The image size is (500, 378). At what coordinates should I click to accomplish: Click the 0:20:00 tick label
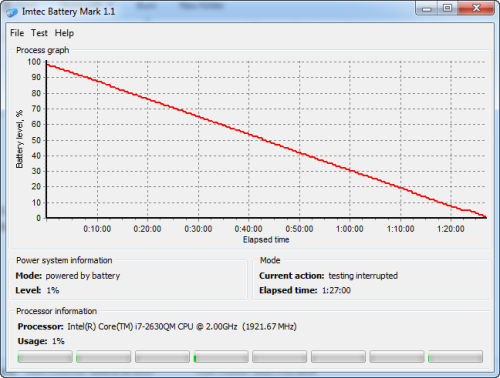click(x=147, y=229)
